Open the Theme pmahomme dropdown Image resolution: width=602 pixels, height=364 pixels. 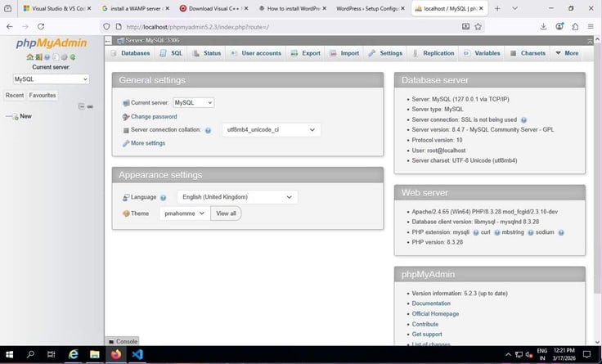click(x=185, y=213)
